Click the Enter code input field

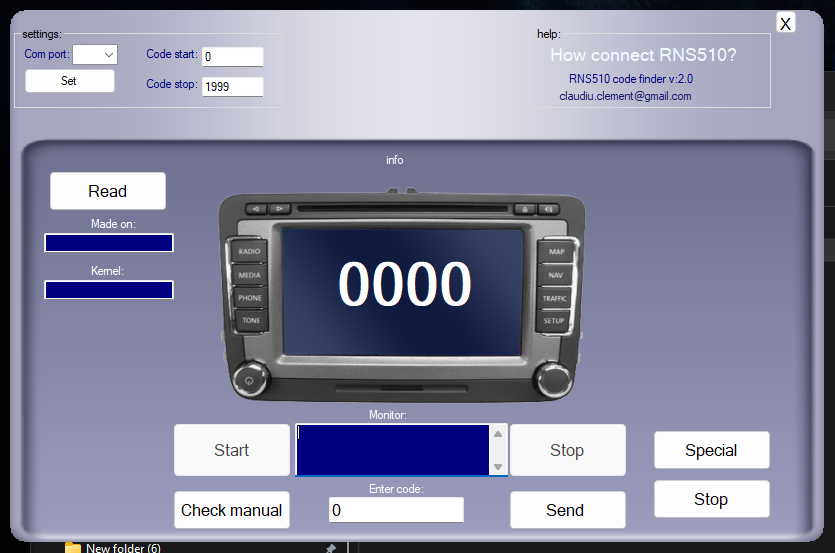pyautogui.click(x=396, y=510)
